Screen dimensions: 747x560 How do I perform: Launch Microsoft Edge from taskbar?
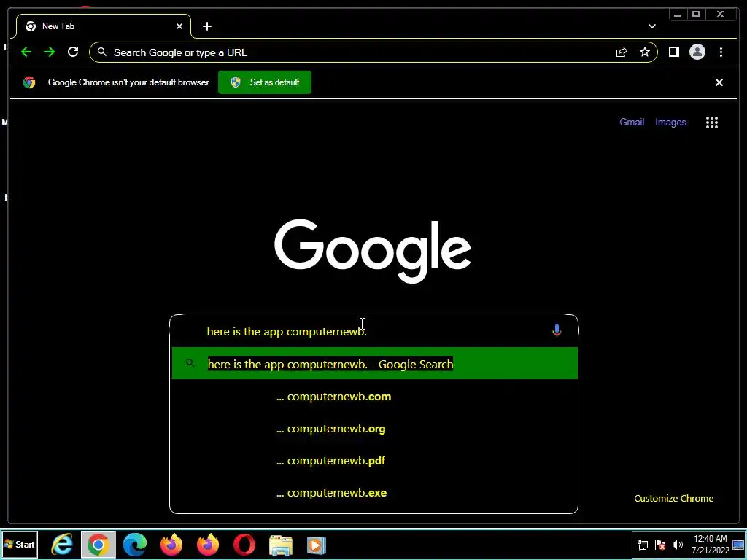pyautogui.click(x=135, y=545)
